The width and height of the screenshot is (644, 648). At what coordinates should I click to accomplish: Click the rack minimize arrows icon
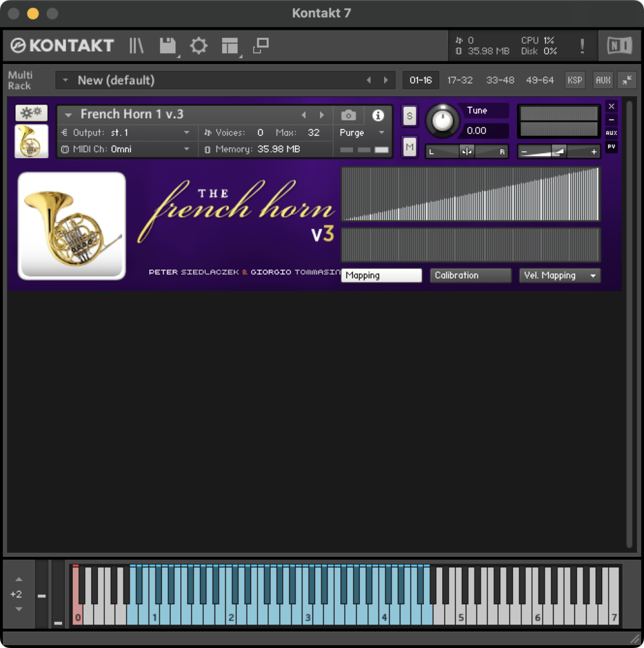tap(627, 80)
